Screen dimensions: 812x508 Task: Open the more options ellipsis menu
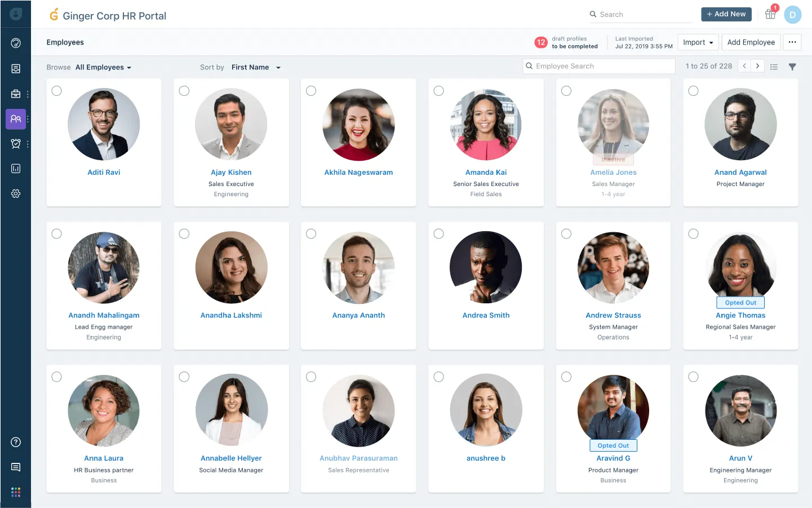(x=792, y=42)
